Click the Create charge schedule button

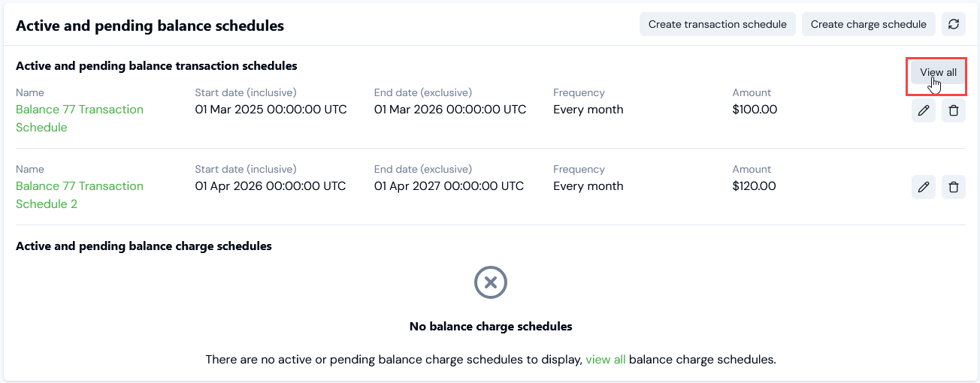(x=869, y=24)
